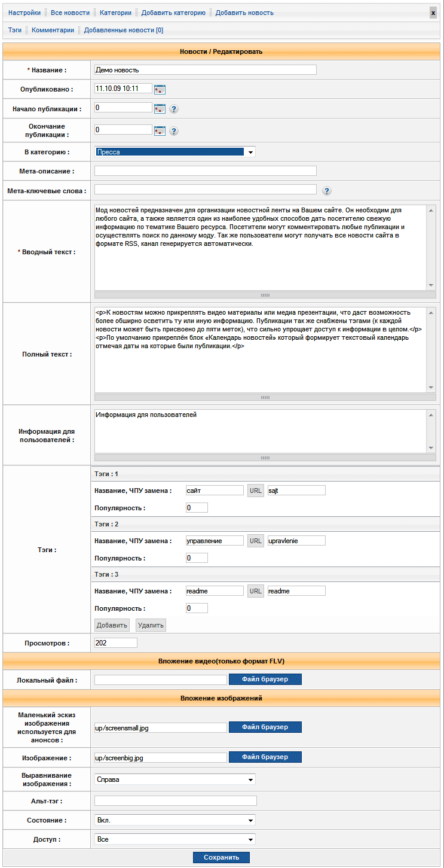The height and width of the screenshot is (868, 444).
Task: Open the Состояние dropdown set to Вкл.
Action: [175, 820]
